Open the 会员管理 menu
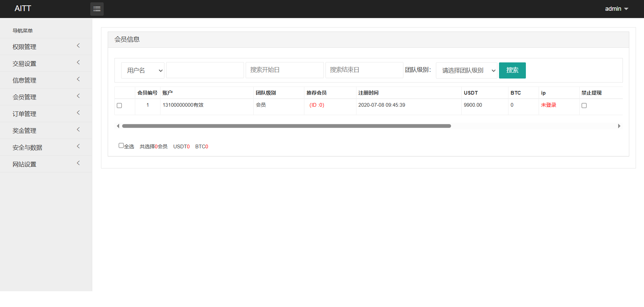This screenshot has height=307, width=644. (24, 97)
